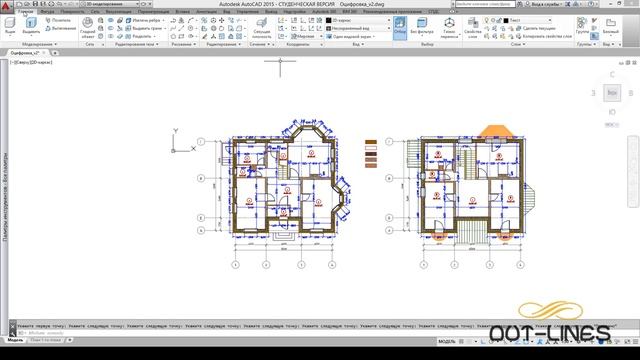
Task: Click the Subtract solids icon
Action: (x=111, y=28)
